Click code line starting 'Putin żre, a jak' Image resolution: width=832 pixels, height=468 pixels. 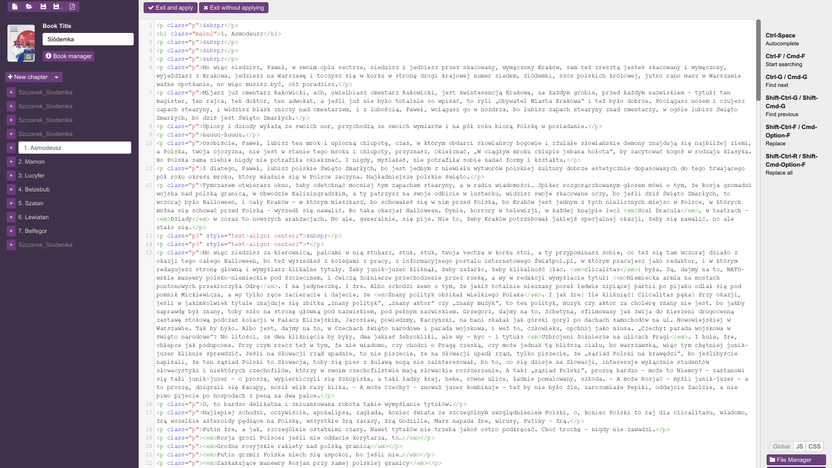pyautogui.click(x=413, y=429)
